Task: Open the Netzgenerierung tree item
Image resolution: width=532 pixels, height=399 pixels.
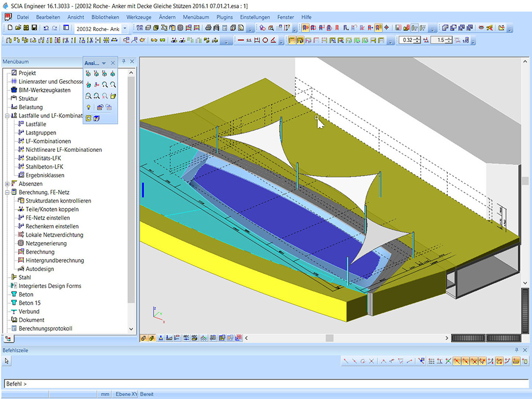Action: coord(46,243)
